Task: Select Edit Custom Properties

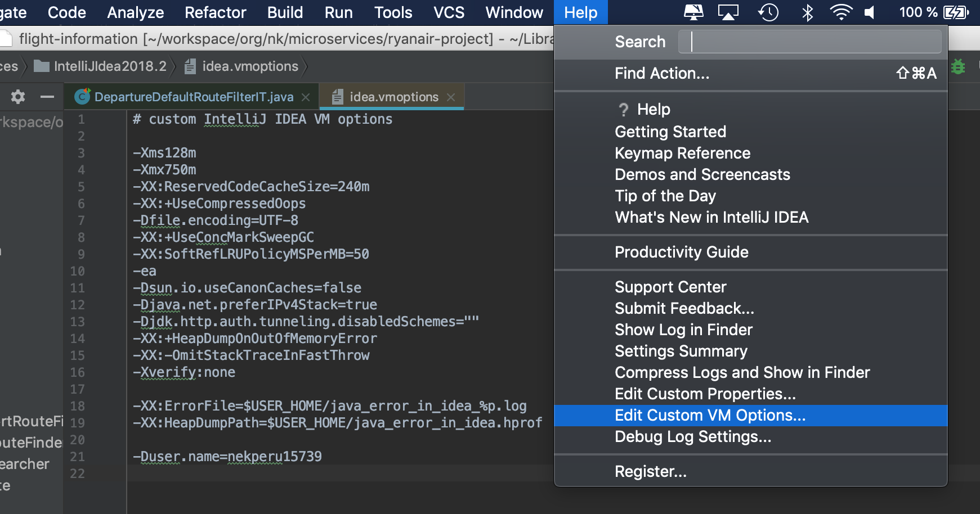Action: 751,394
